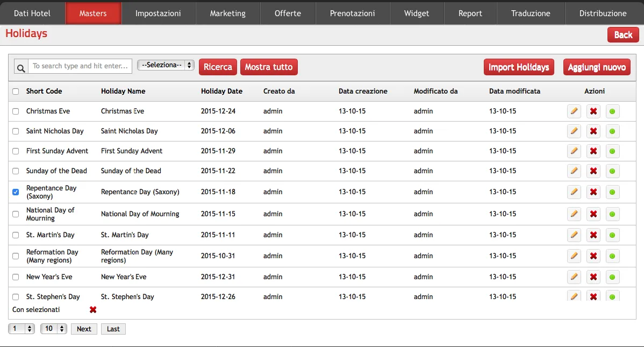Edit the National Day of Mourning entry
This screenshot has height=347, width=644.
pos(574,214)
